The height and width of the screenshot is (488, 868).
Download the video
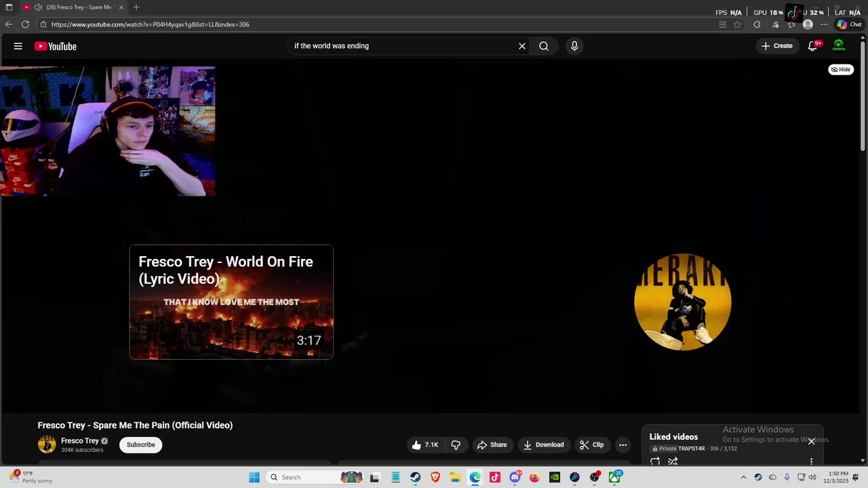pos(544,445)
